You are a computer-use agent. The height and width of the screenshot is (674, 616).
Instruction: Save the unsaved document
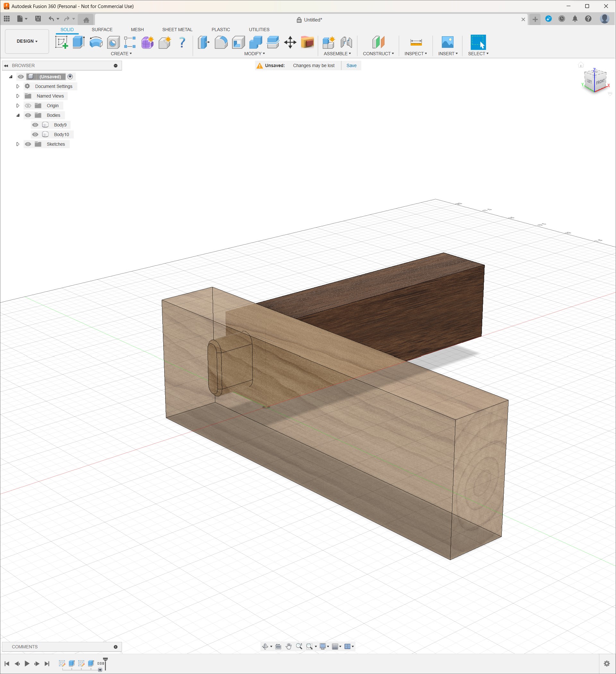(x=351, y=65)
